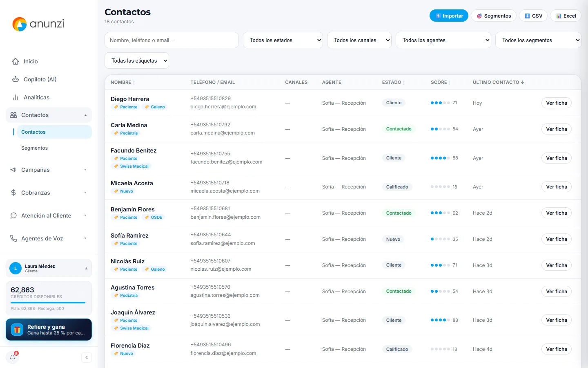The height and width of the screenshot is (368, 588).
Task: Open Todas las etiquetas dropdown
Action: tap(137, 61)
